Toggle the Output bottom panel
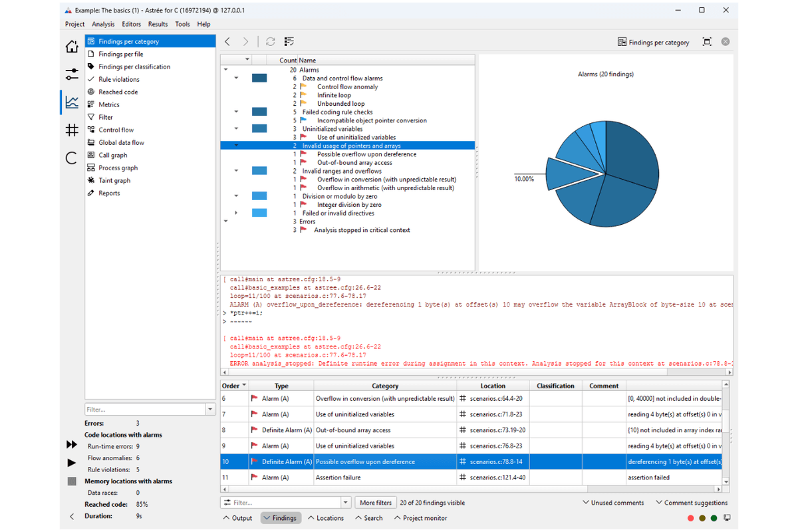The image size is (798, 532). [237, 518]
